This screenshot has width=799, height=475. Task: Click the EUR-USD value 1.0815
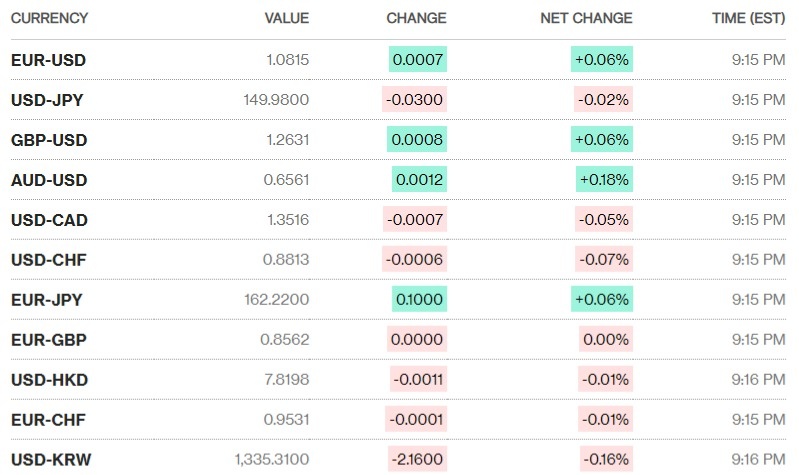[x=288, y=60]
